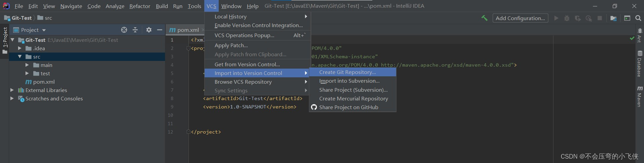644x163 pixels.
Task: Hide the Project panel with the minus icon
Action: click(x=160, y=30)
